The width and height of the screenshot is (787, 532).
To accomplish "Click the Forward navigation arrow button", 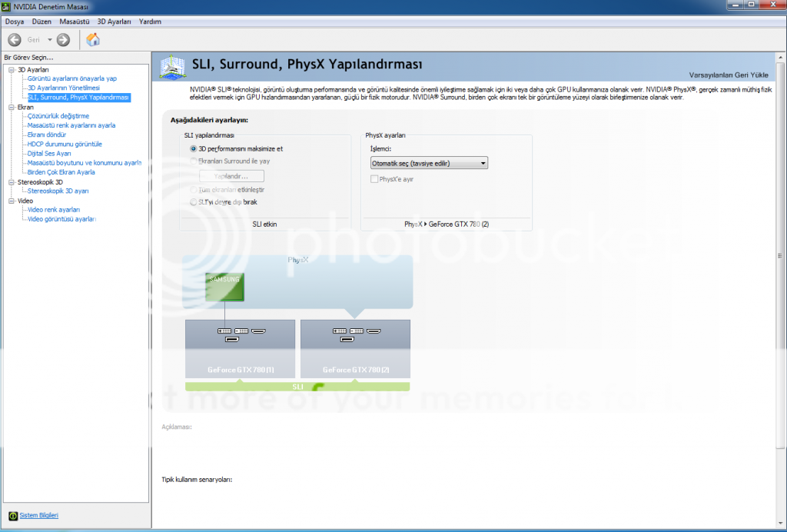I will (x=63, y=40).
